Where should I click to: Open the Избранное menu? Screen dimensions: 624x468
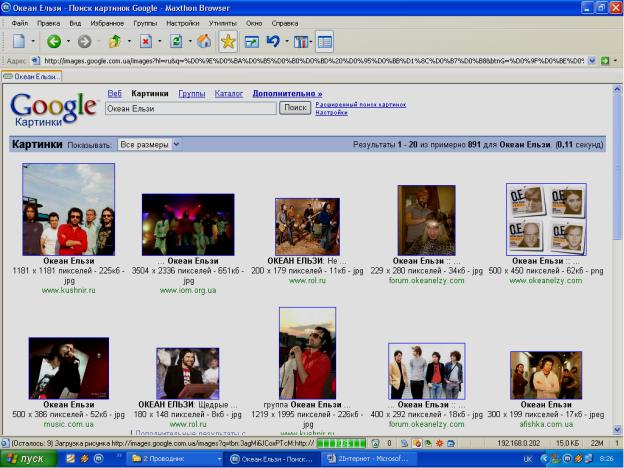[x=107, y=23]
